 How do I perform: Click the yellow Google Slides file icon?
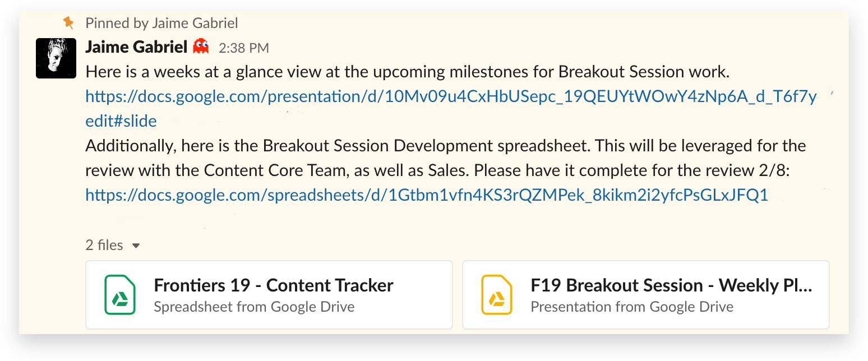(497, 295)
